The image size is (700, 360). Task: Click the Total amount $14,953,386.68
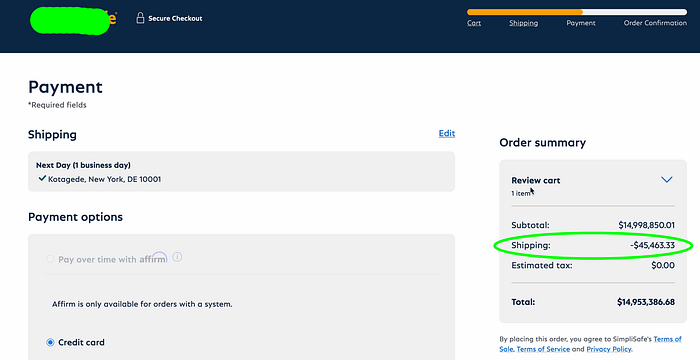pyautogui.click(x=646, y=302)
